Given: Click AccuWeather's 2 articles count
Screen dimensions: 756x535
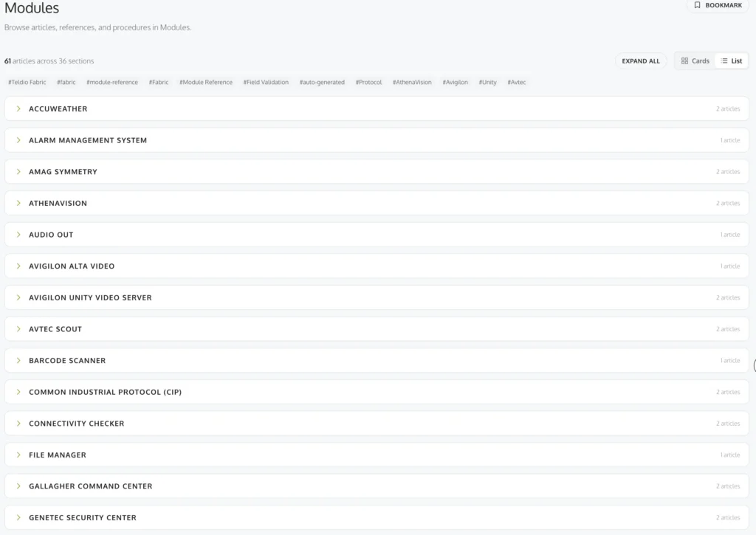Looking at the screenshot, I should pos(727,109).
